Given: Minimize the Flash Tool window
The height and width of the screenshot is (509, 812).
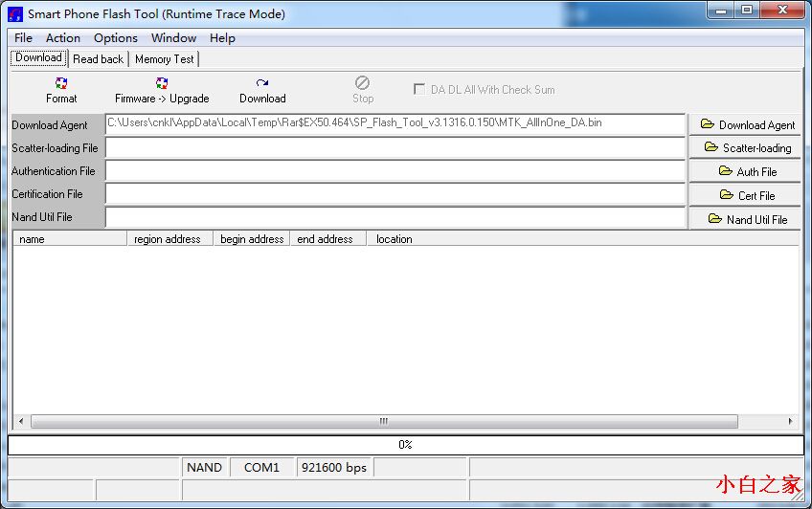Looking at the screenshot, I should 721,11.
